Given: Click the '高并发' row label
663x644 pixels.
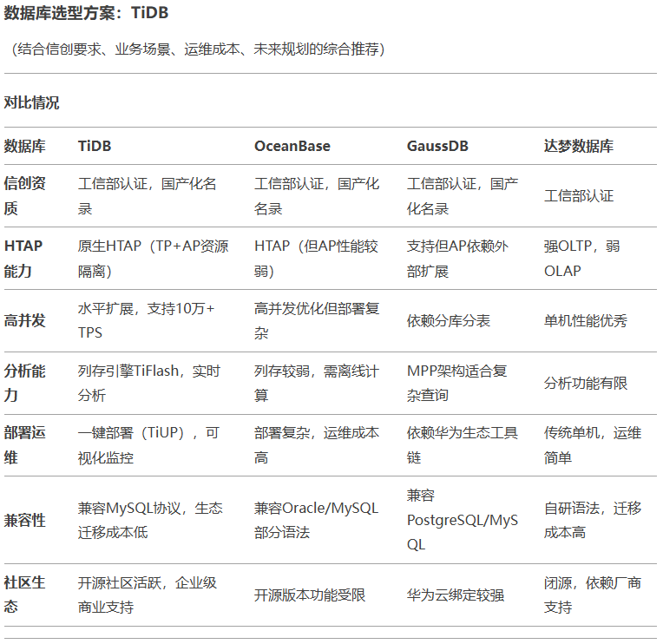Looking at the screenshot, I should [x=25, y=320].
